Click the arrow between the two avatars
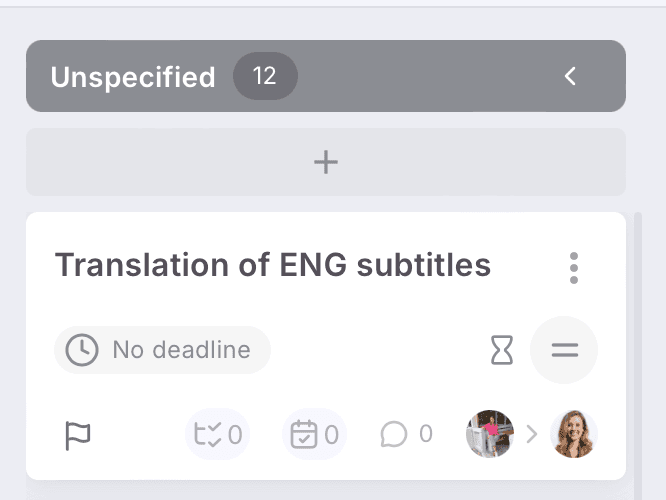Image resolution: width=666 pixels, height=500 pixels. click(532, 434)
